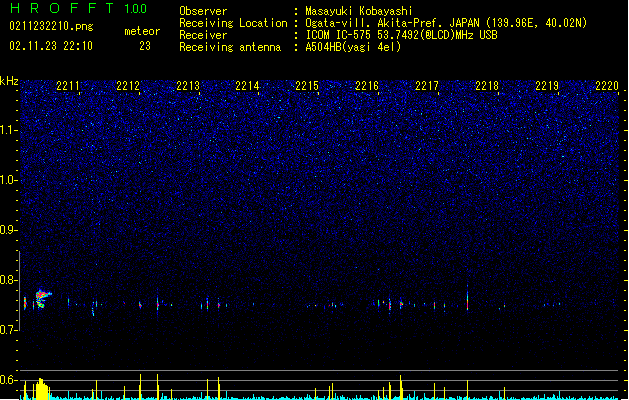
Task: Click the Ogata-vill. Akita-Pref. JAPAN location text
Action: (446, 23)
